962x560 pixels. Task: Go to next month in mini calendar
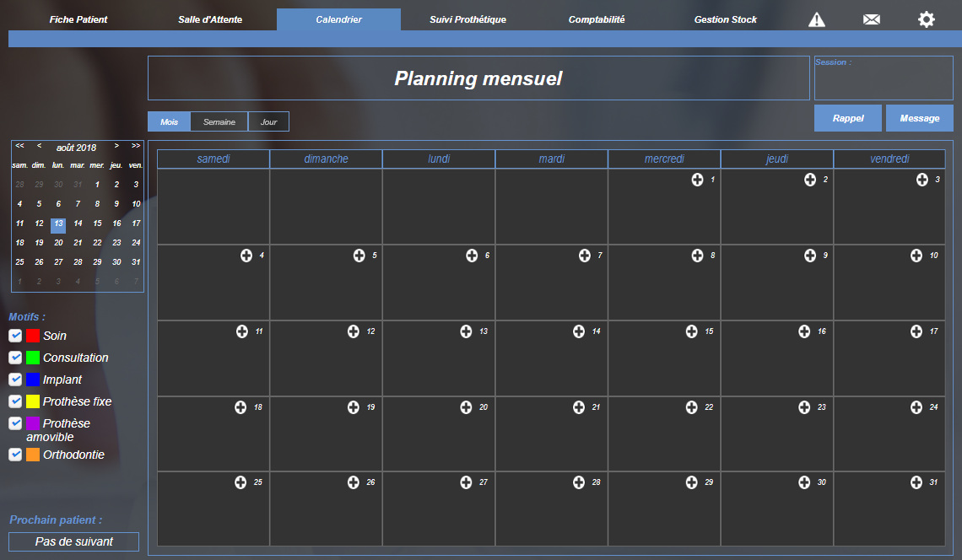coord(116,147)
